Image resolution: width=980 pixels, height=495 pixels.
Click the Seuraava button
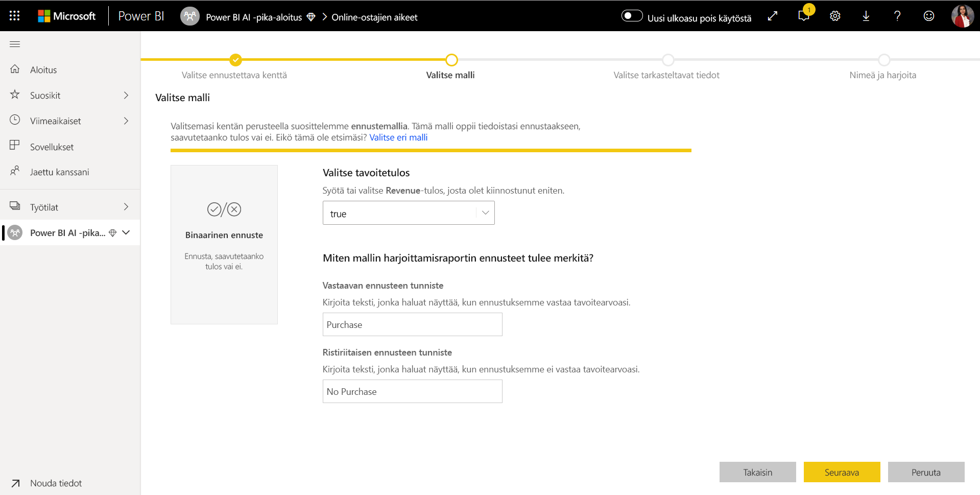tap(842, 472)
